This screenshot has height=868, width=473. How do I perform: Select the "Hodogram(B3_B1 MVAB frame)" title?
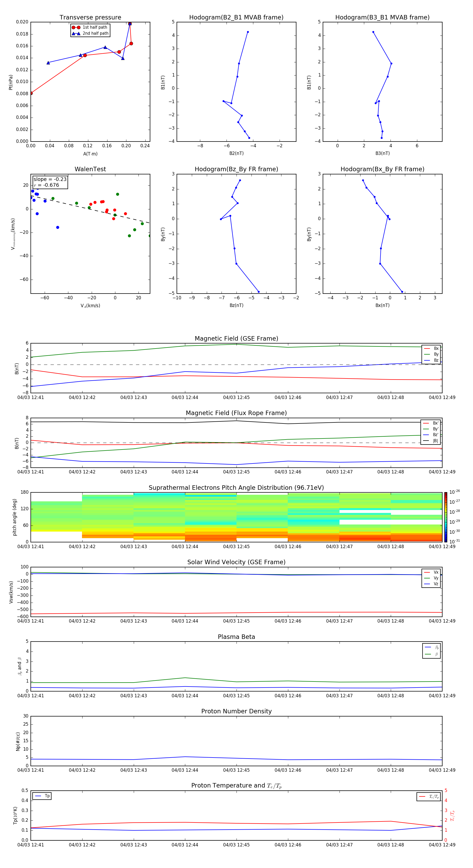[x=382, y=18]
